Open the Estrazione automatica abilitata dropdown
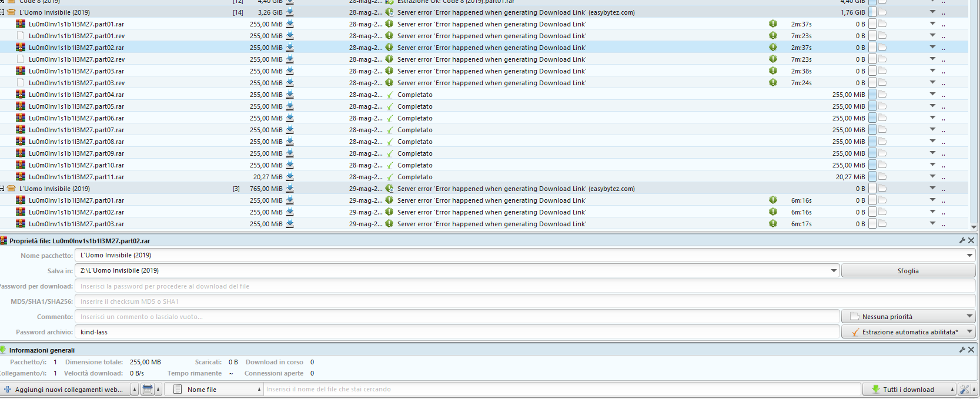The height and width of the screenshot is (399, 980). [x=969, y=331]
